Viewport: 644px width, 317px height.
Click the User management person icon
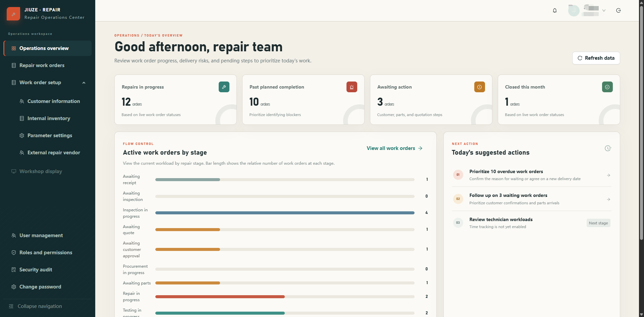[x=14, y=235]
